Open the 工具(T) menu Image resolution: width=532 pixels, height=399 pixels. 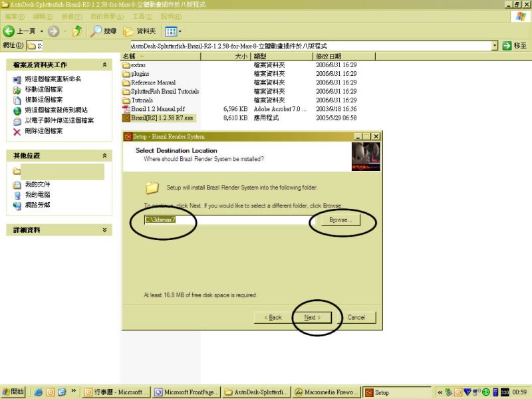[142, 16]
